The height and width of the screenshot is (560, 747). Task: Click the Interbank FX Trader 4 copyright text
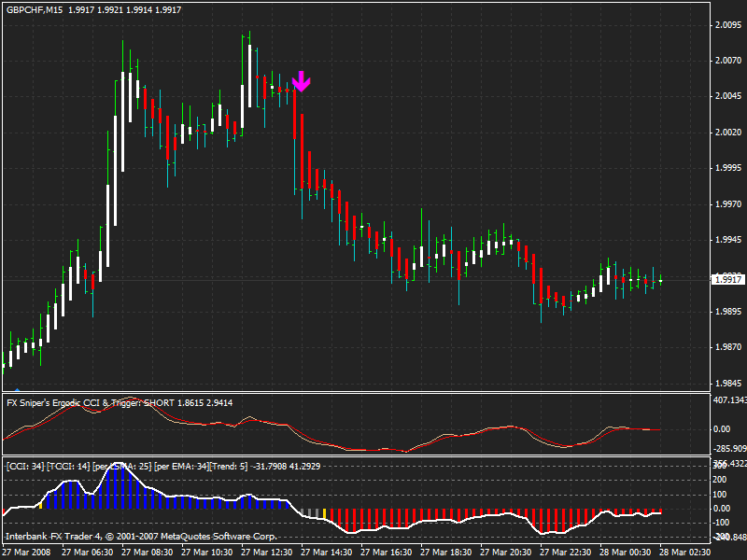[141, 536]
